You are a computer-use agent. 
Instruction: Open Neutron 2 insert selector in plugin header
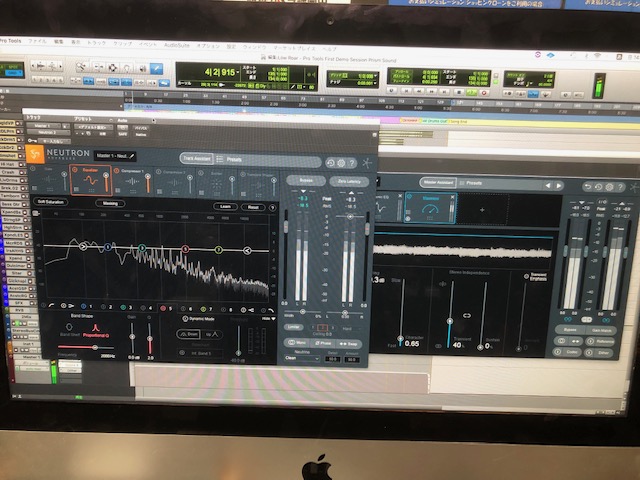(49, 133)
